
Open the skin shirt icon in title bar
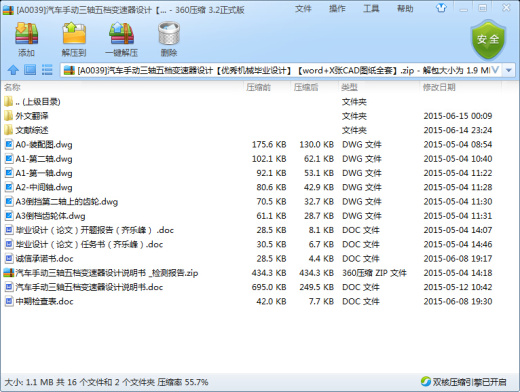click(441, 8)
